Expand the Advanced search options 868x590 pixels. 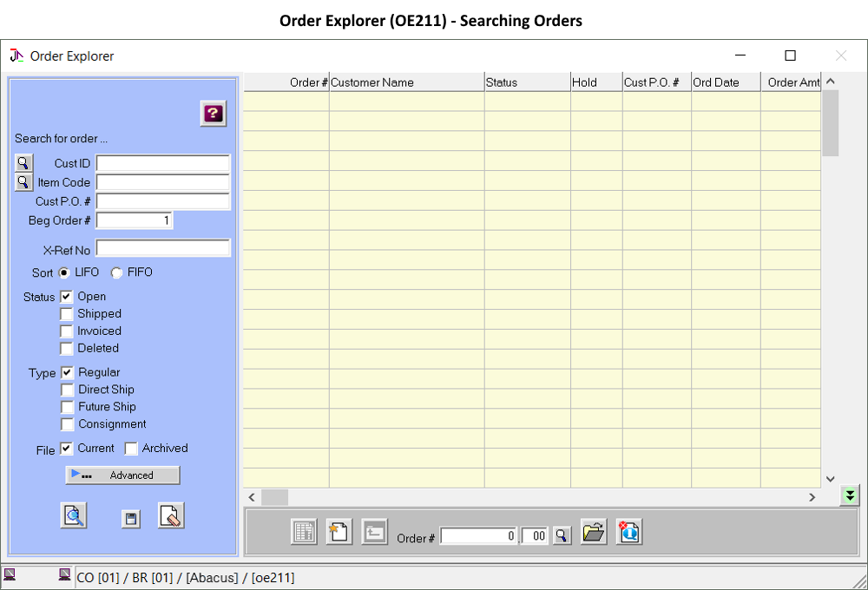(122, 475)
